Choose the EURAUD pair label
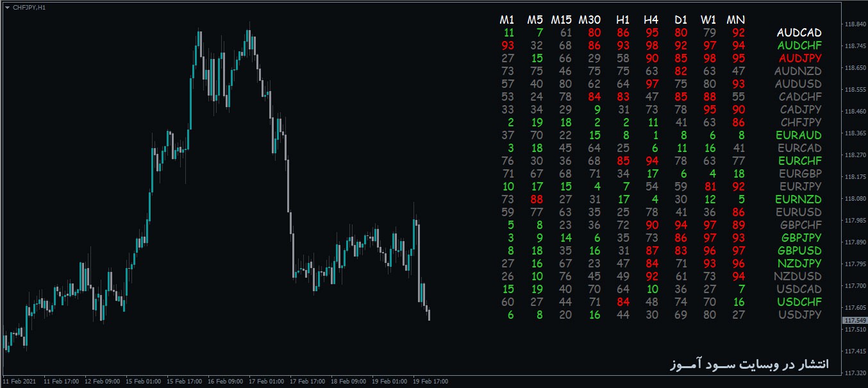This screenshot has height=388, width=868. pyautogui.click(x=798, y=135)
